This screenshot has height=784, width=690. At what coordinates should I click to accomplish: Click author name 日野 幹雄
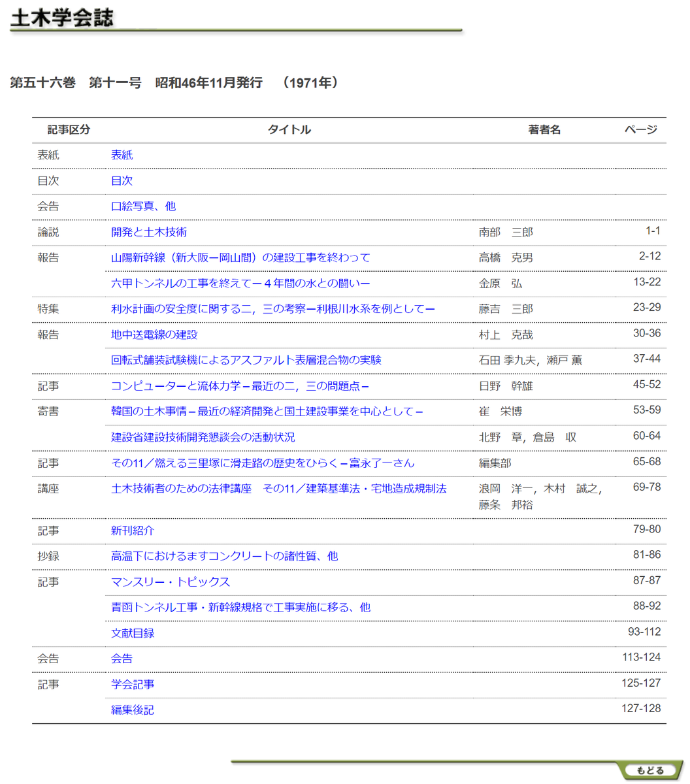[506, 385]
